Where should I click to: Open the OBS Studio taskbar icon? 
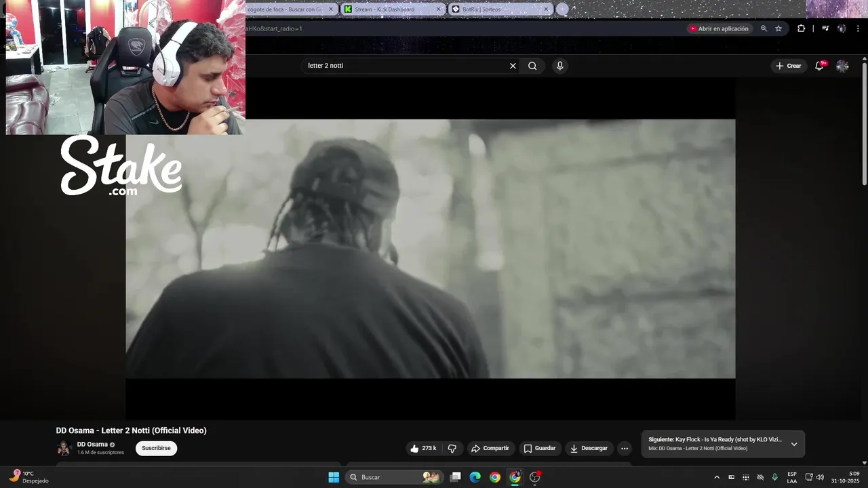pyautogui.click(x=535, y=477)
